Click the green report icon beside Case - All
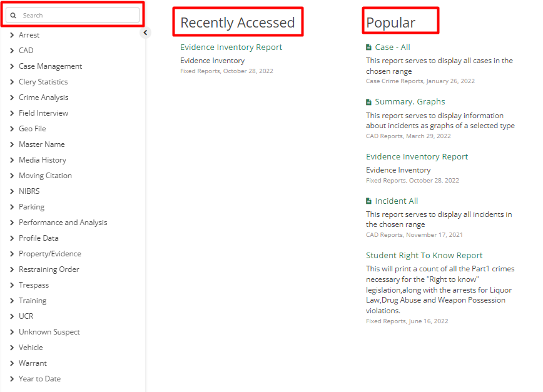Viewport: 543px width, 392px height. click(x=368, y=46)
